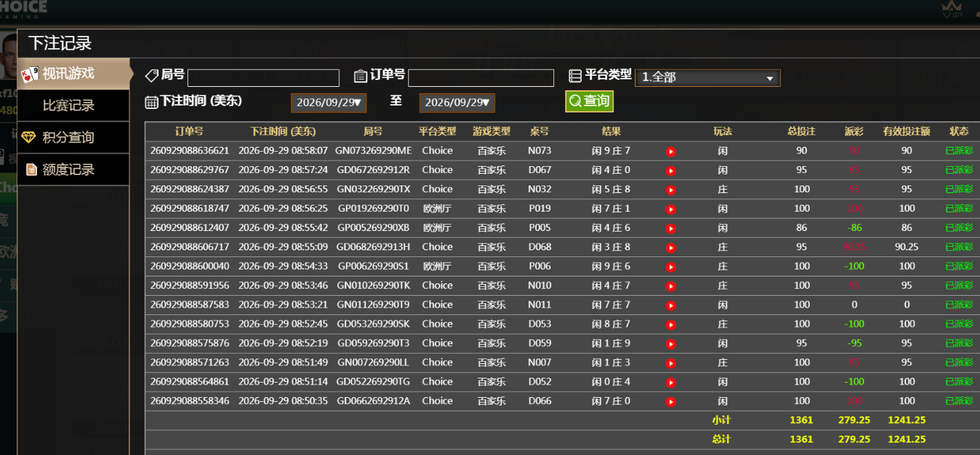Open replay icon for table P019 row
The height and width of the screenshot is (455, 980).
(x=671, y=210)
